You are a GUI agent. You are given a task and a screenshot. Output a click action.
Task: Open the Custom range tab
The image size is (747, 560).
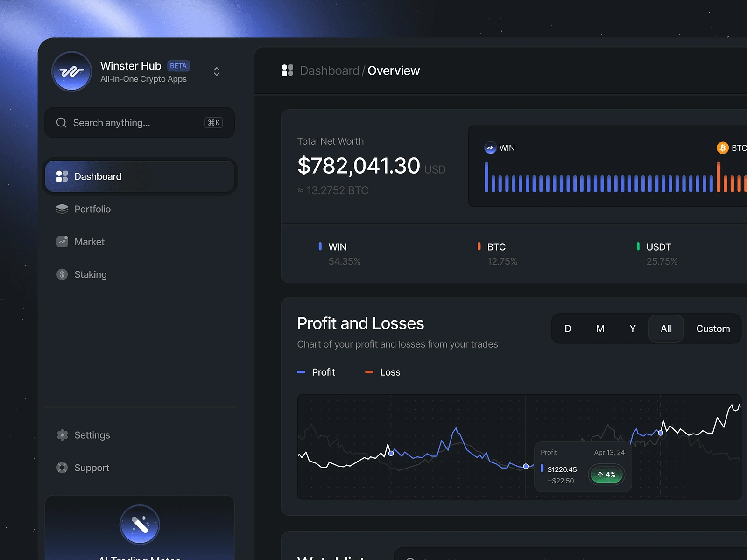pos(713,329)
